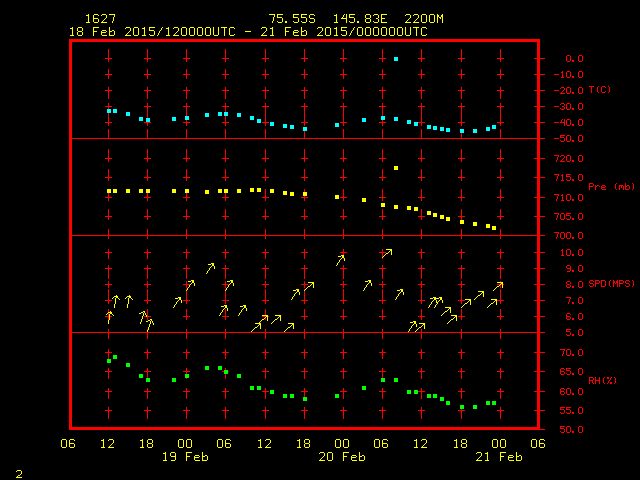Viewport: 640px width, 480px height.
Task: Select the latitude text "75.55S"
Action: 291,19
